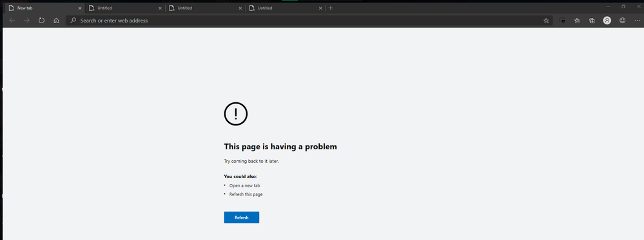The image size is (644, 240).
Task: Open Settings and more ellipsis menu
Action: click(x=637, y=21)
